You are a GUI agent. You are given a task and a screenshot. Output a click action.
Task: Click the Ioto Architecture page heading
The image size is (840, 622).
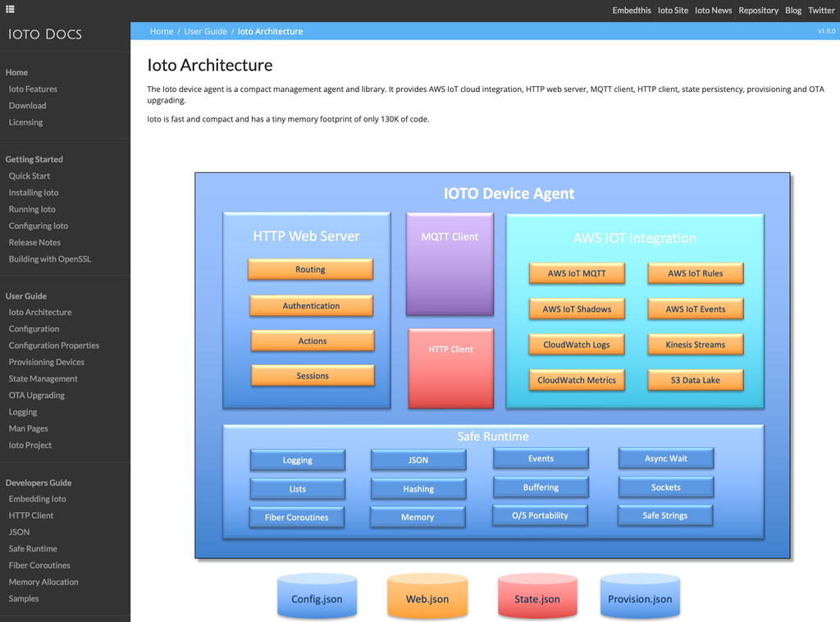click(210, 65)
